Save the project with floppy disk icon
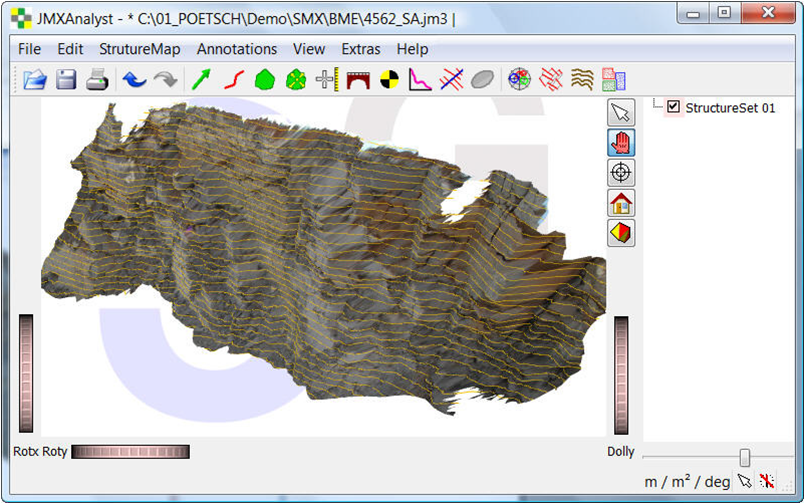 coord(66,79)
